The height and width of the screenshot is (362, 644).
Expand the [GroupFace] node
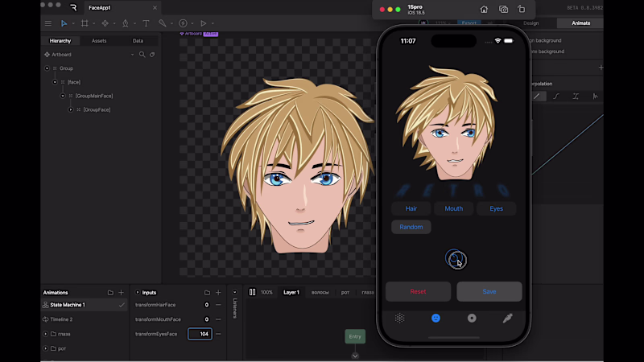71,109
